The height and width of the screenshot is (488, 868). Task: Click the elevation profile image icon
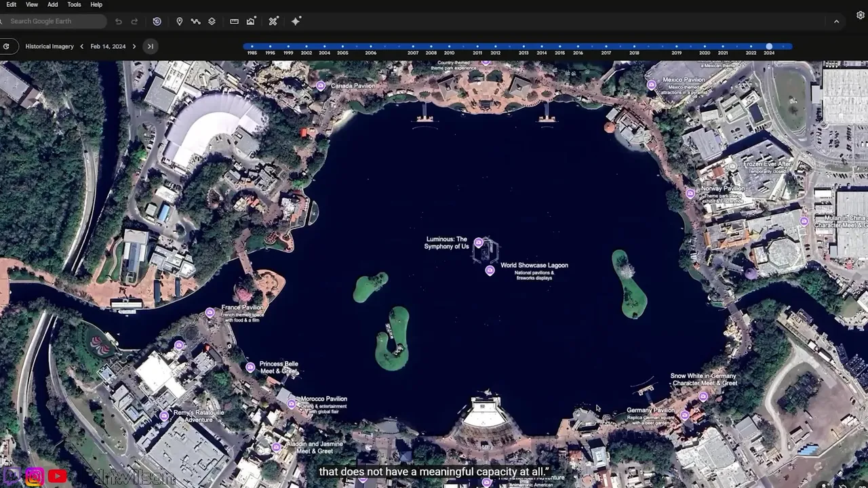tap(250, 22)
